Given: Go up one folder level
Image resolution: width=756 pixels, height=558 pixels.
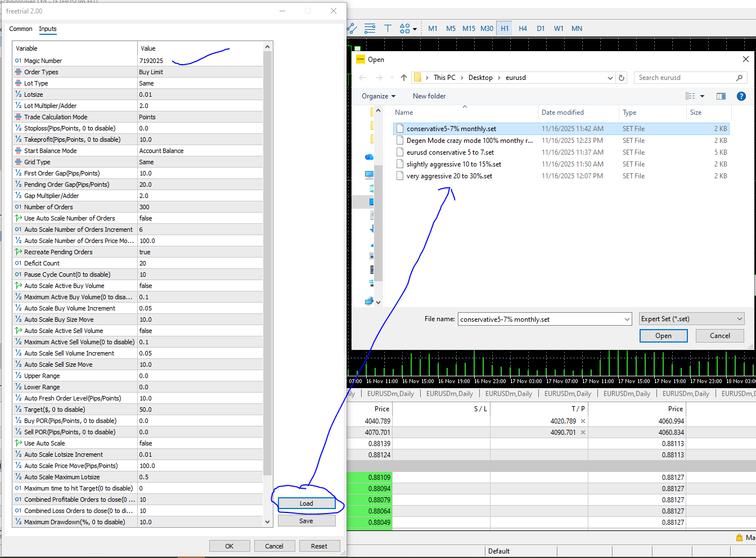Looking at the screenshot, I should point(404,78).
